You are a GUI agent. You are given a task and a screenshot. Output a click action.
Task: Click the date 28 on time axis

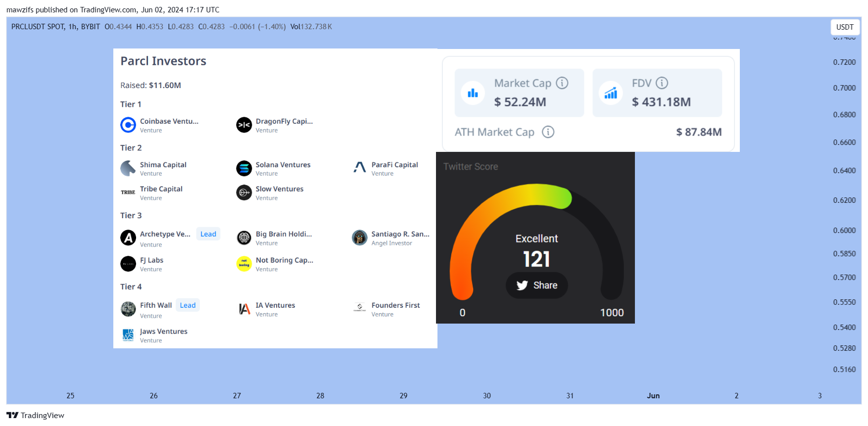320,396
